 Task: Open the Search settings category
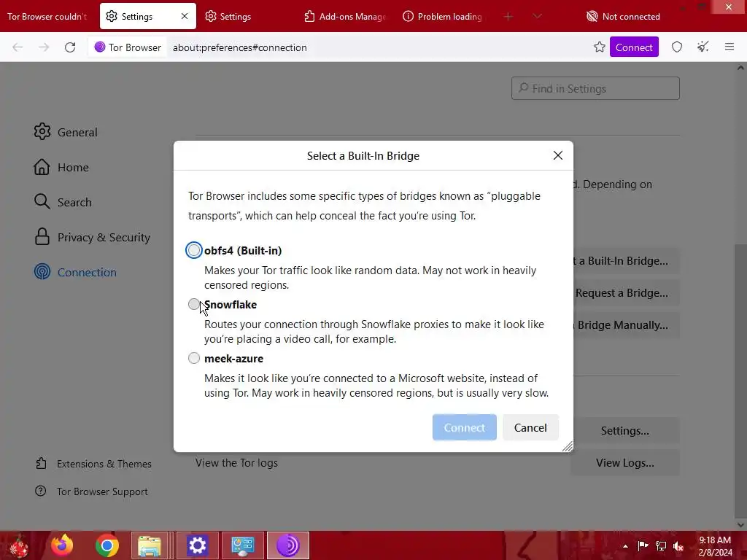click(x=63, y=202)
